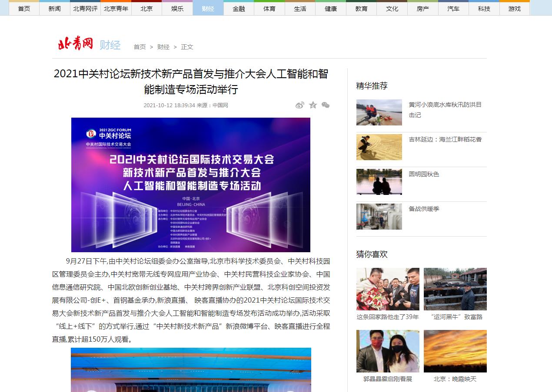Click the article headline text

tap(191, 82)
